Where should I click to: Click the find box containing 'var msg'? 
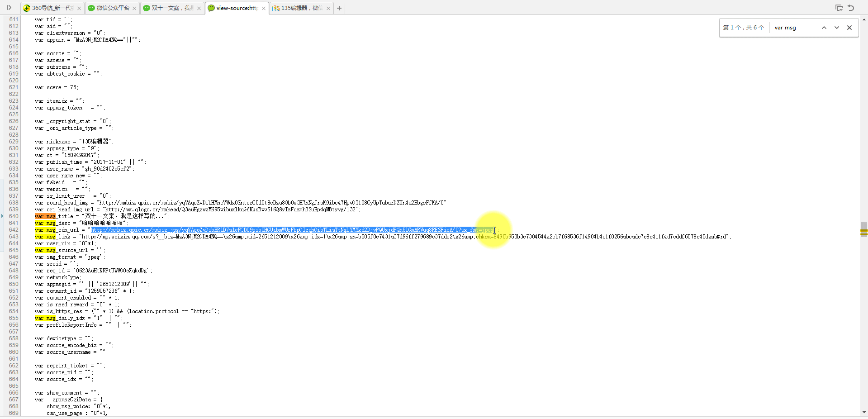(x=794, y=28)
